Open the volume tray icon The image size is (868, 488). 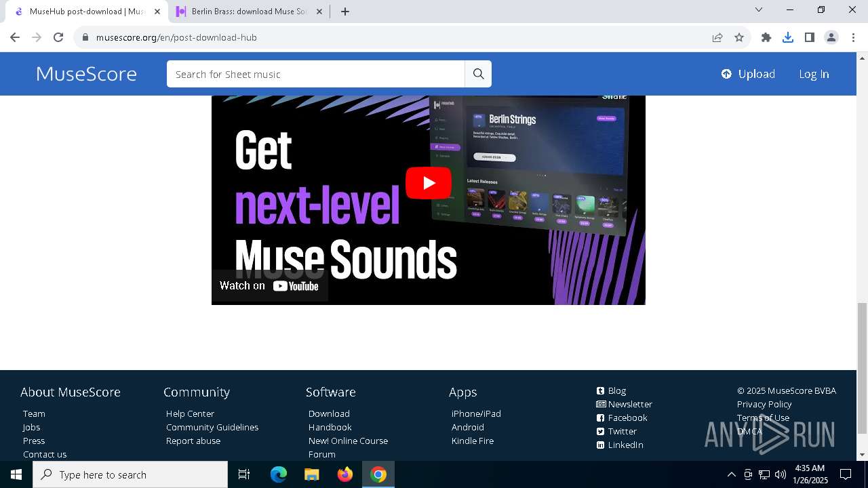pos(781,474)
